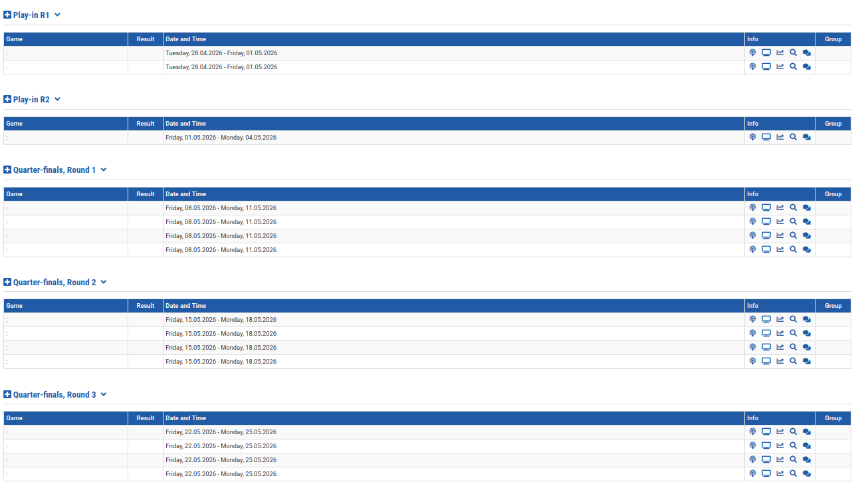Viewport: 868px width, 490px height.
Task: Click chart icon in first Quarter-finals Round 1 row
Action: click(x=780, y=208)
